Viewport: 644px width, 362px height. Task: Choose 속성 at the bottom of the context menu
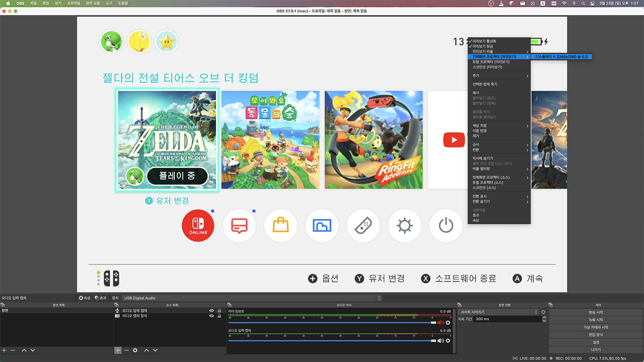(499, 220)
